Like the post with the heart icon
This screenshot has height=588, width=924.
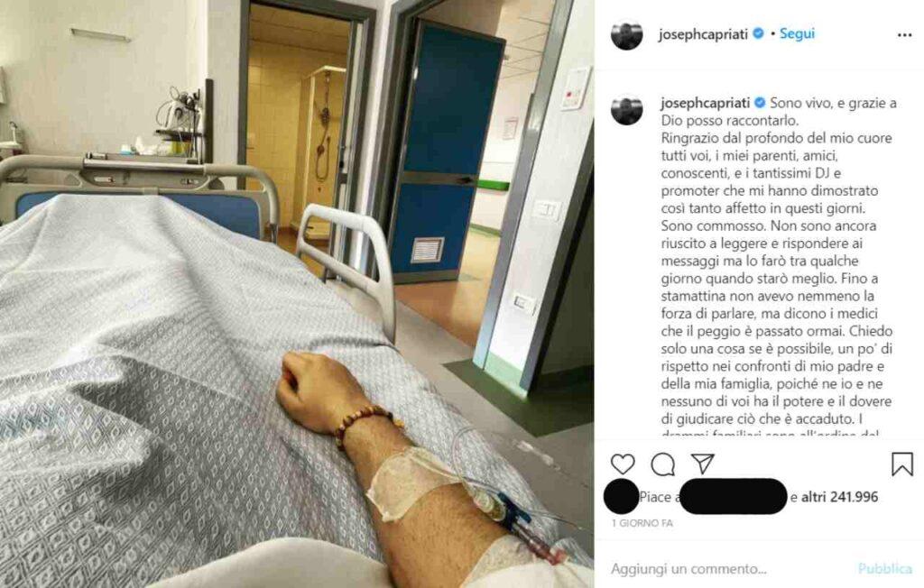tap(623, 464)
